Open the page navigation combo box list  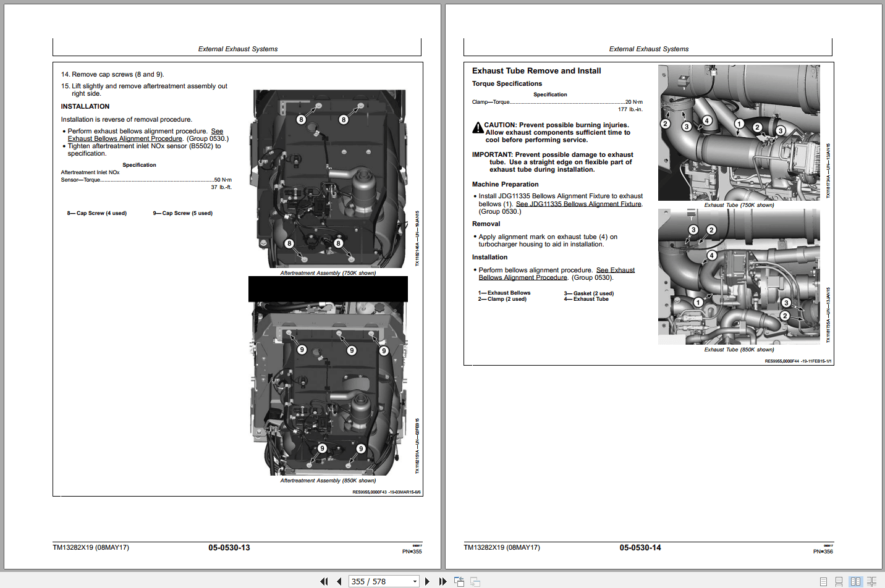pyautogui.click(x=415, y=581)
